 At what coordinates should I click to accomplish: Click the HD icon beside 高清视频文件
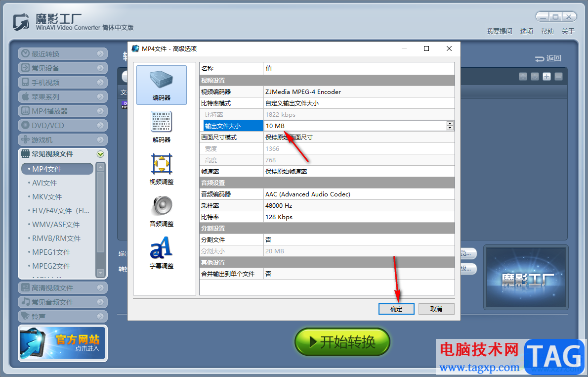[x=25, y=287]
